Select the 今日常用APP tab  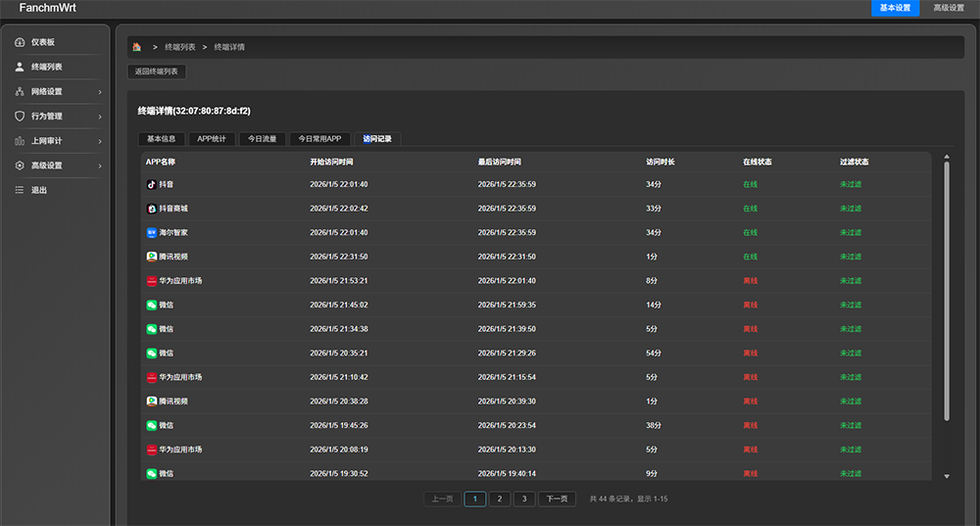[x=319, y=139]
